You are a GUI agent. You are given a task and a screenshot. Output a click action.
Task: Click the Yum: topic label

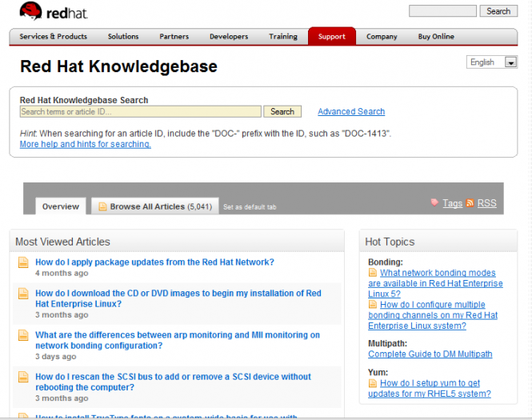(x=378, y=373)
